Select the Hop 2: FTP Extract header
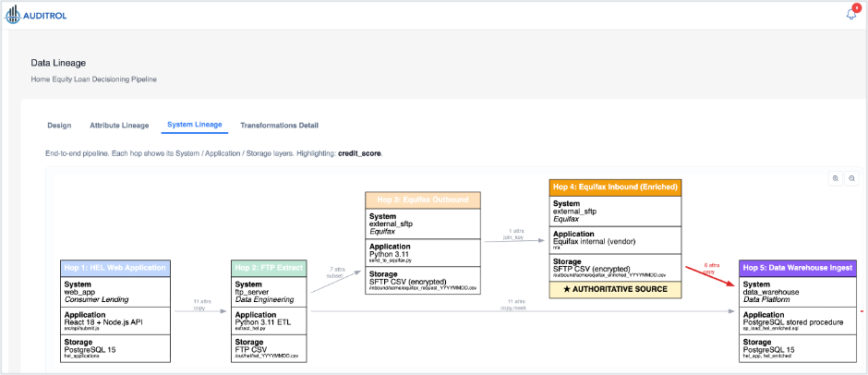 click(x=269, y=268)
